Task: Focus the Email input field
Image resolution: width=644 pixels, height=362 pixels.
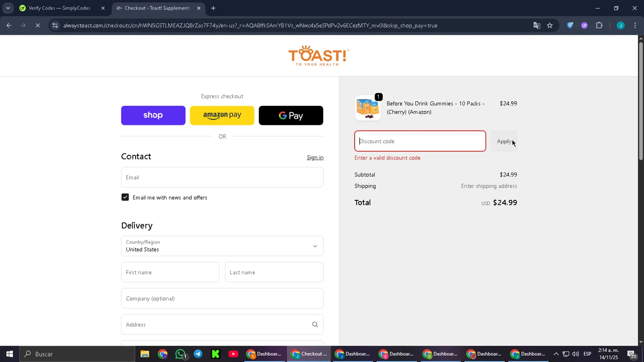Action: 222,177
